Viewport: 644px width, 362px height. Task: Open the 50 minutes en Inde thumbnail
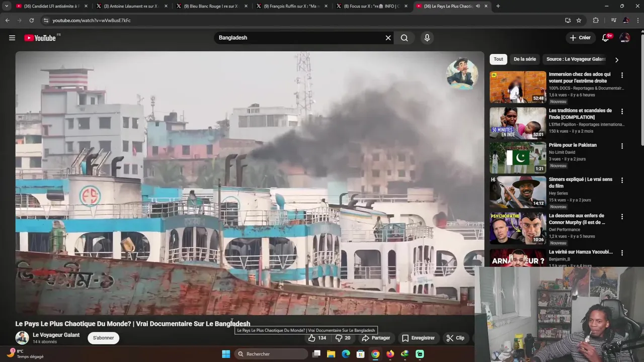[x=518, y=123]
